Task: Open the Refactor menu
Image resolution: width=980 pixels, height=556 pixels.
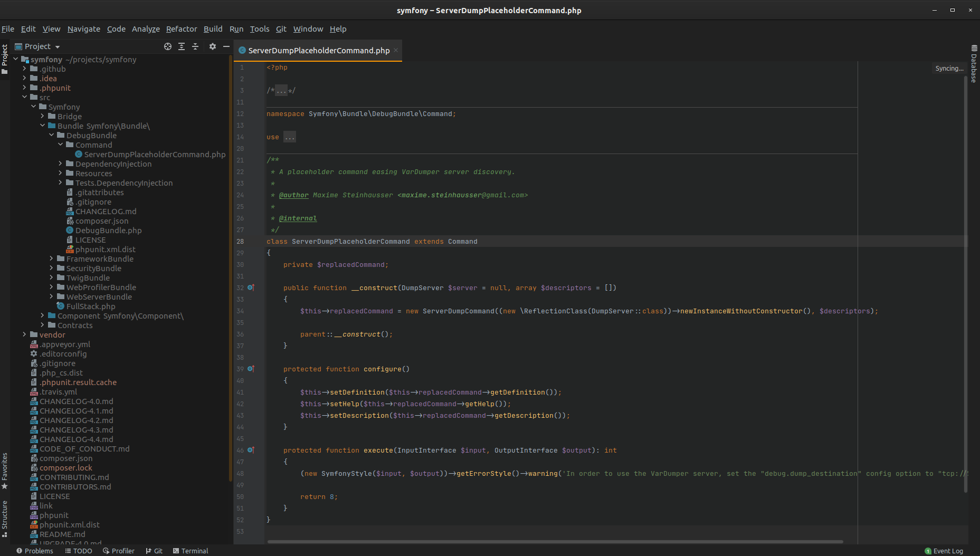Action: tap(182, 29)
